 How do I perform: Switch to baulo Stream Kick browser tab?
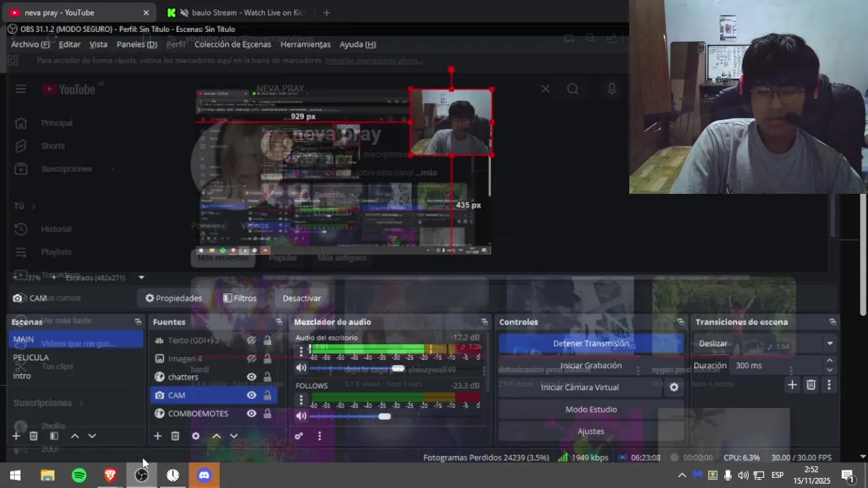coord(237,12)
